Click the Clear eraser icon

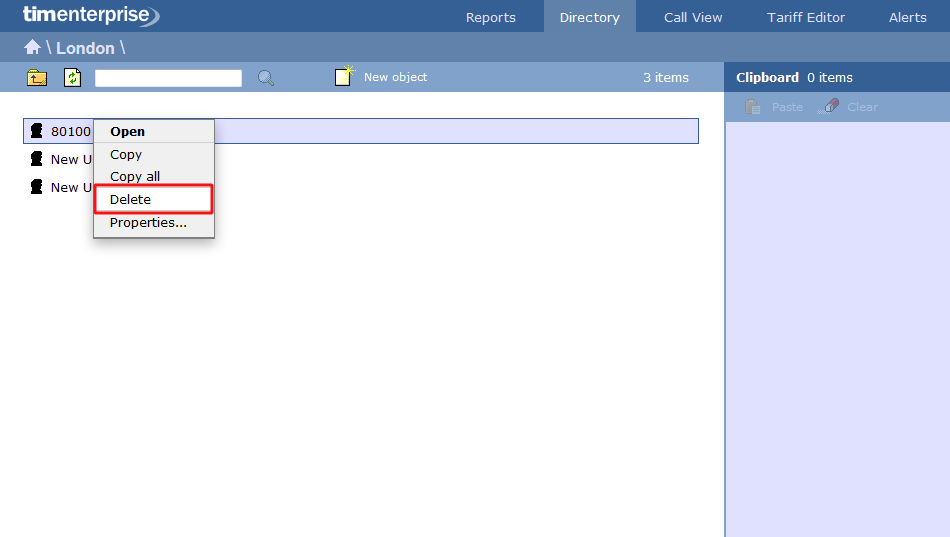828,107
